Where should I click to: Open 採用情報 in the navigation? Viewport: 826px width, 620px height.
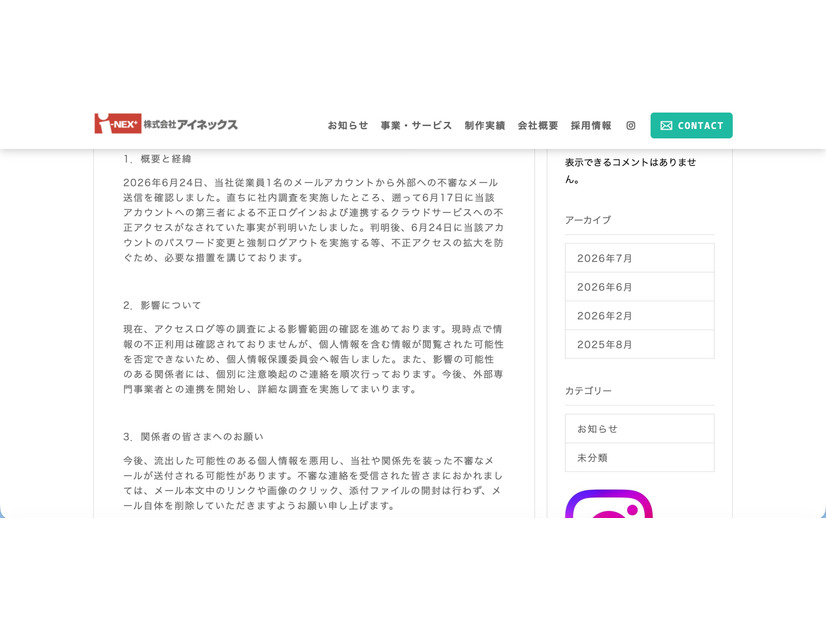[591, 125]
